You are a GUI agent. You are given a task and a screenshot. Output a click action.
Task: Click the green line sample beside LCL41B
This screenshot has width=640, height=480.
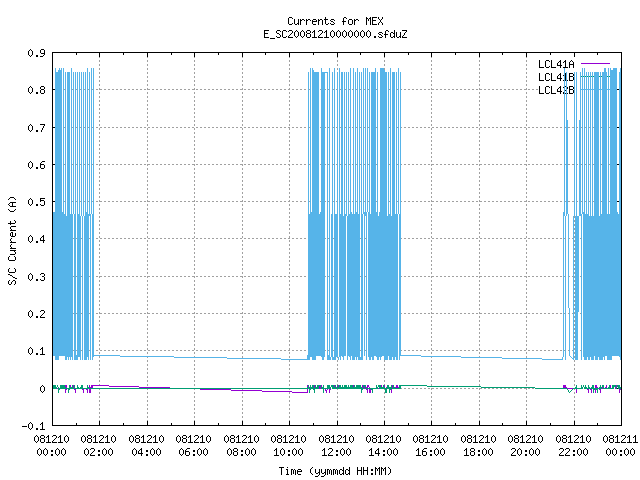(x=595, y=76)
